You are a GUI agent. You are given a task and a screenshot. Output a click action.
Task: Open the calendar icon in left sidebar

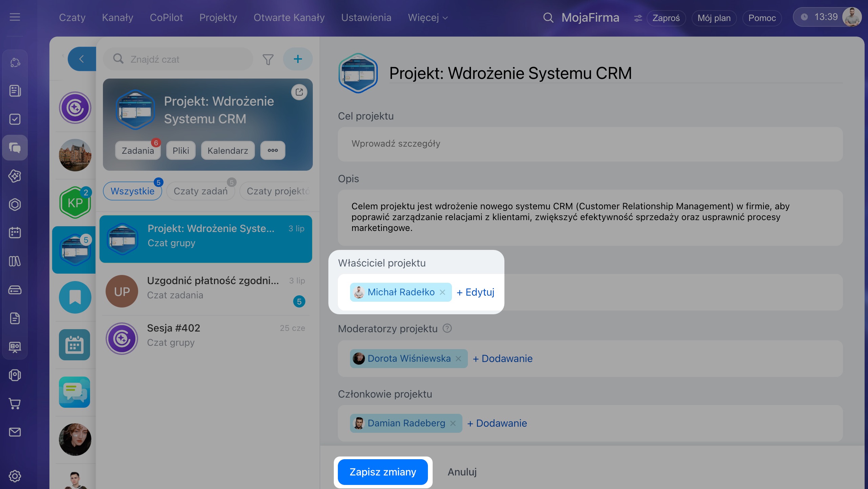(x=15, y=233)
